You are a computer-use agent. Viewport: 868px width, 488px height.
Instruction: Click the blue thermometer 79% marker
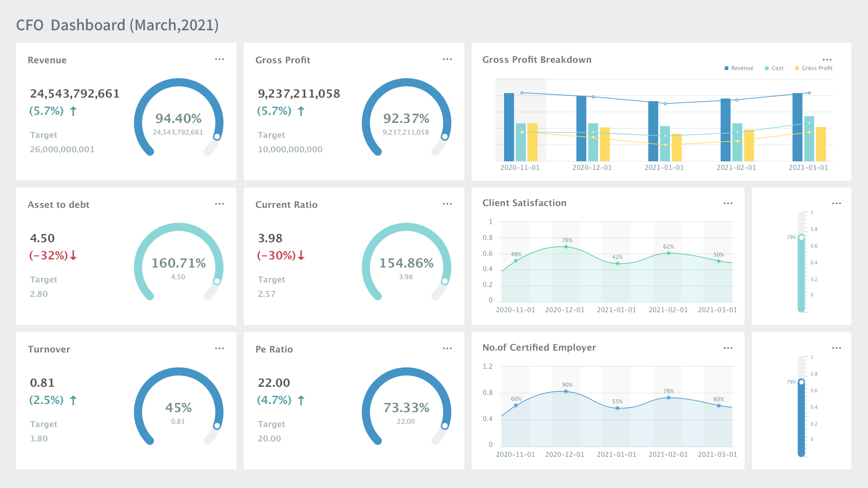point(802,382)
